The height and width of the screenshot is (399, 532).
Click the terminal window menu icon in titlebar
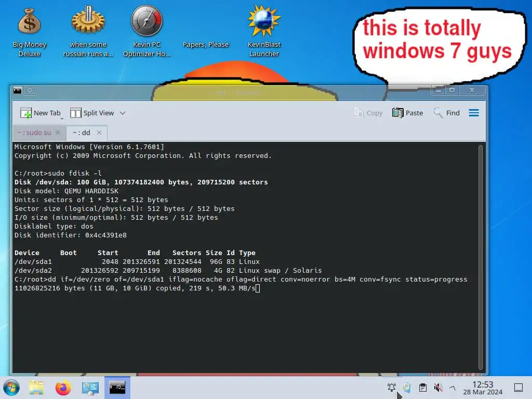[x=17, y=90]
